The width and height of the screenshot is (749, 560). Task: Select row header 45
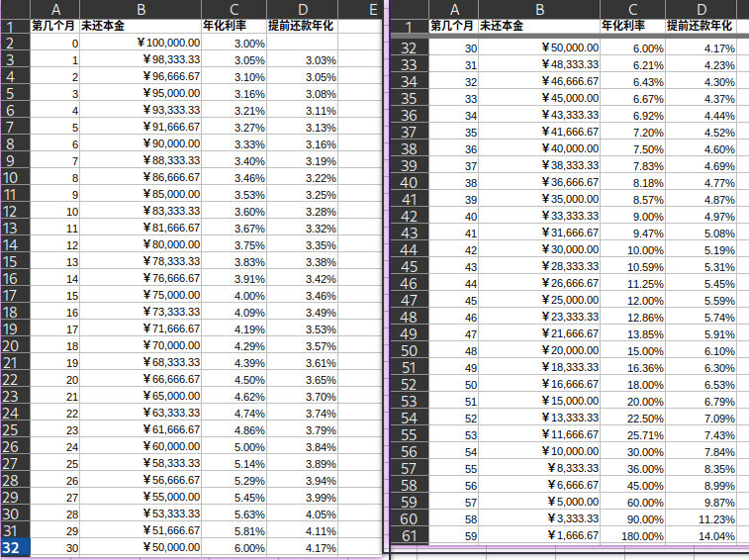click(409, 266)
